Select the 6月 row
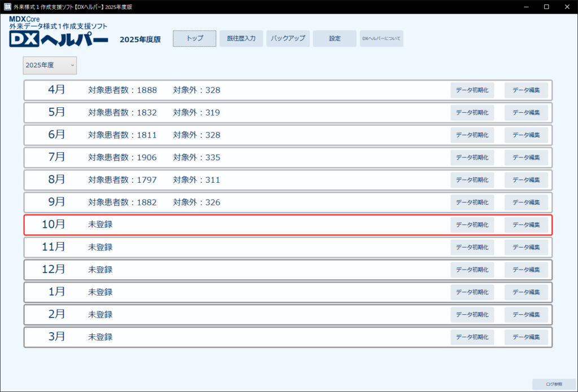Screen dimensions: 578x392 tap(282, 135)
